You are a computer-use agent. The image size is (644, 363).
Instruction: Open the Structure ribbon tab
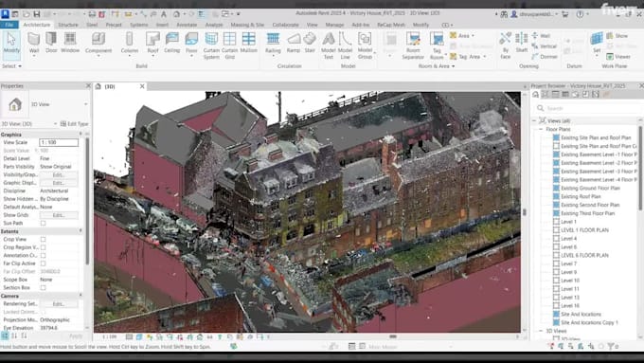coord(68,25)
